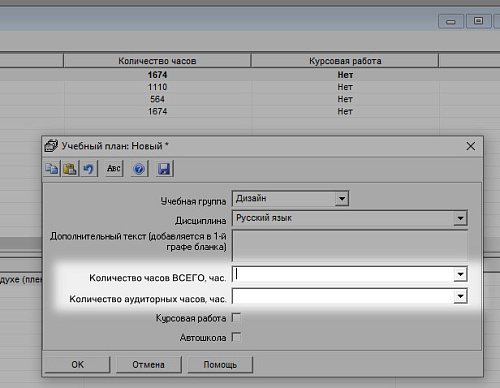Save using the floppy disk icon

click(164, 168)
